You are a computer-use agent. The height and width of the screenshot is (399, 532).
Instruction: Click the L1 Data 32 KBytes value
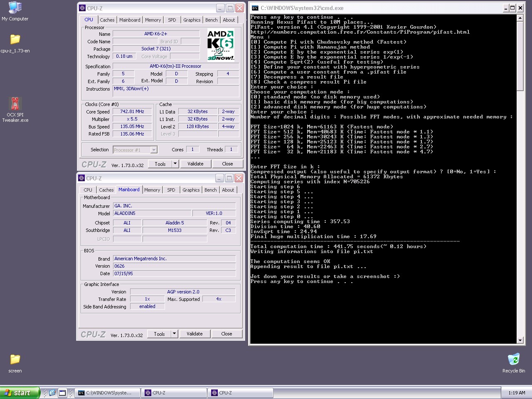tap(197, 112)
